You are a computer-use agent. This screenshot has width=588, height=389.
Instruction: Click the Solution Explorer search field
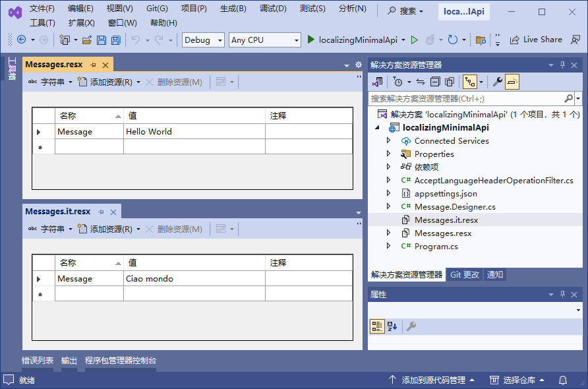click(465, 98)
